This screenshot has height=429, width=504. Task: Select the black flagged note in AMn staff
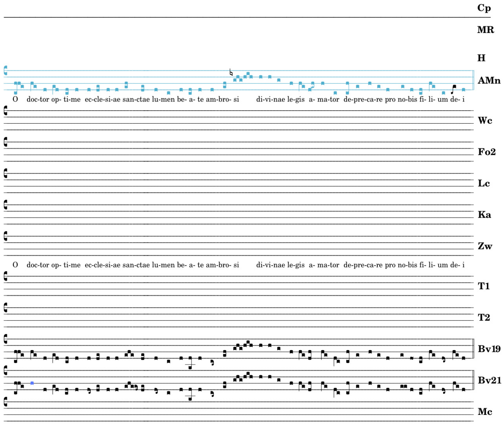pos(453,89)
